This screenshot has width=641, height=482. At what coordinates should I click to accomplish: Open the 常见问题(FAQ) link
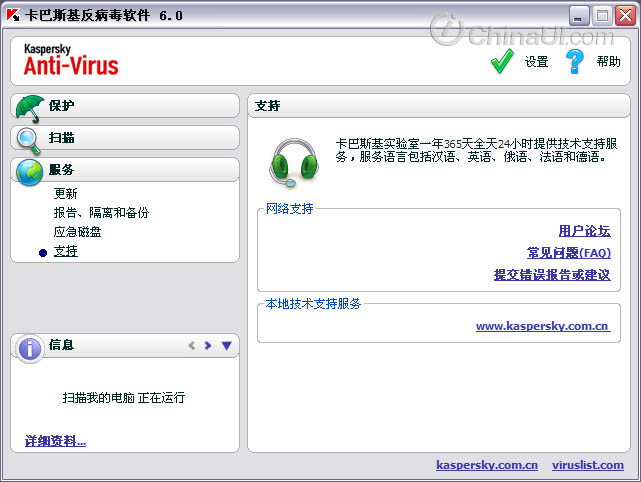pos(569,253)
